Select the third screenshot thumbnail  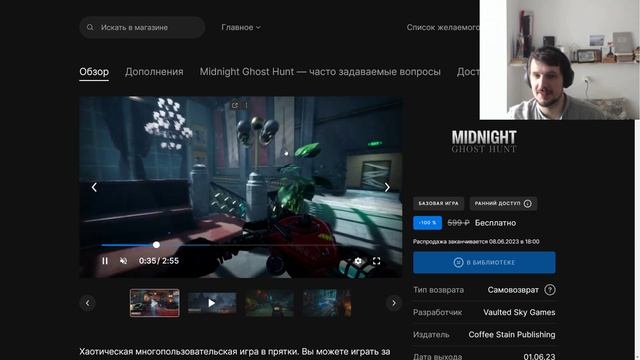point(269,303)
